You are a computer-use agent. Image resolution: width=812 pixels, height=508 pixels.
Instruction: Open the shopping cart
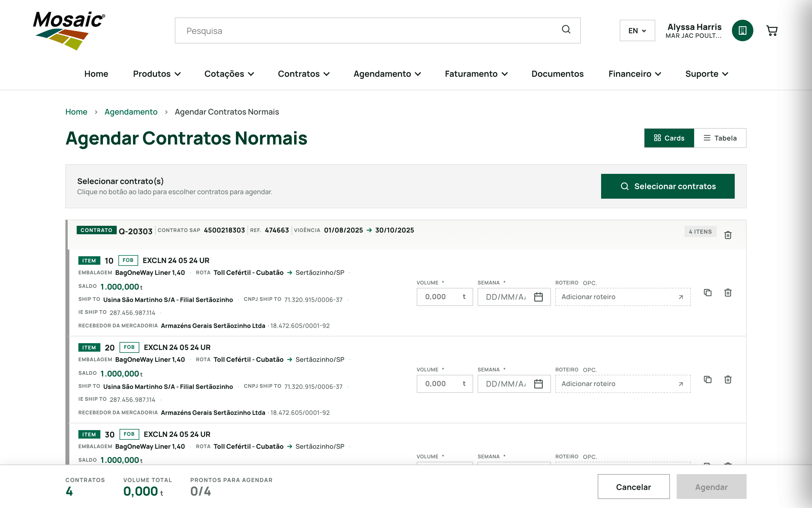pos(772,30)
